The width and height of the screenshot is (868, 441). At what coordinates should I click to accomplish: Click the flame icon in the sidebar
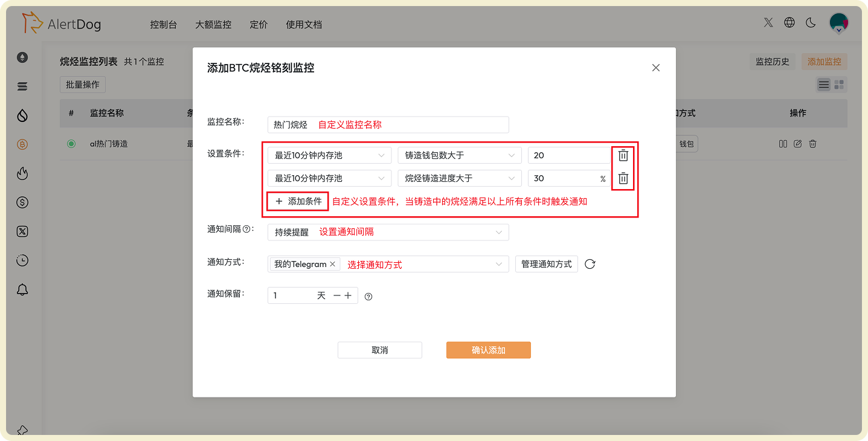point(22,173)
